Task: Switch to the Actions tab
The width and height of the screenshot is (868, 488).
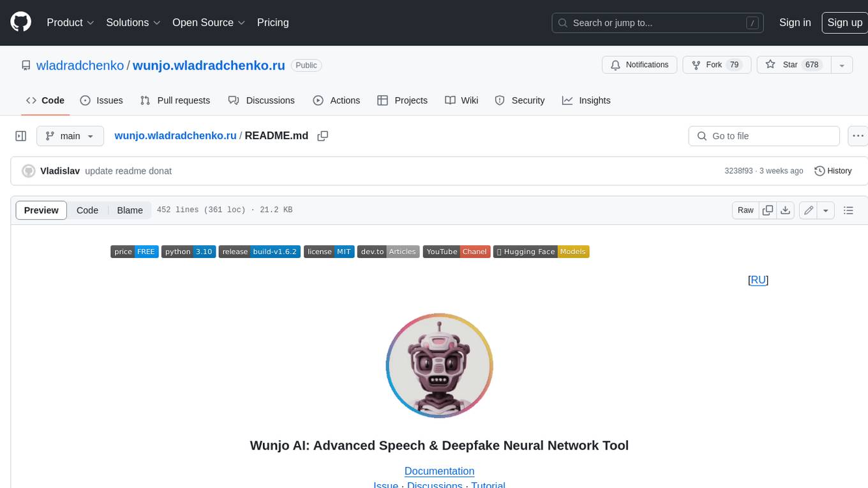Action: coord(336,100)
